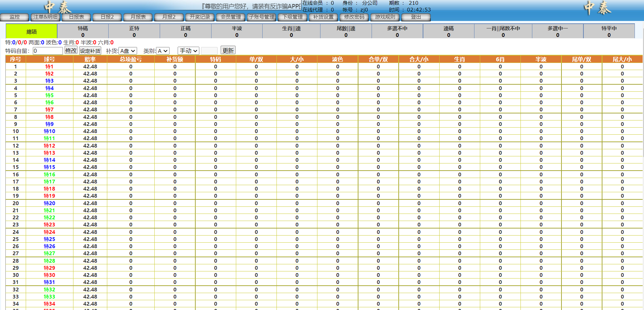Open 日报2 report
Image resolution: width=644 pixels, height=310 pixels.
coord(107,17)
